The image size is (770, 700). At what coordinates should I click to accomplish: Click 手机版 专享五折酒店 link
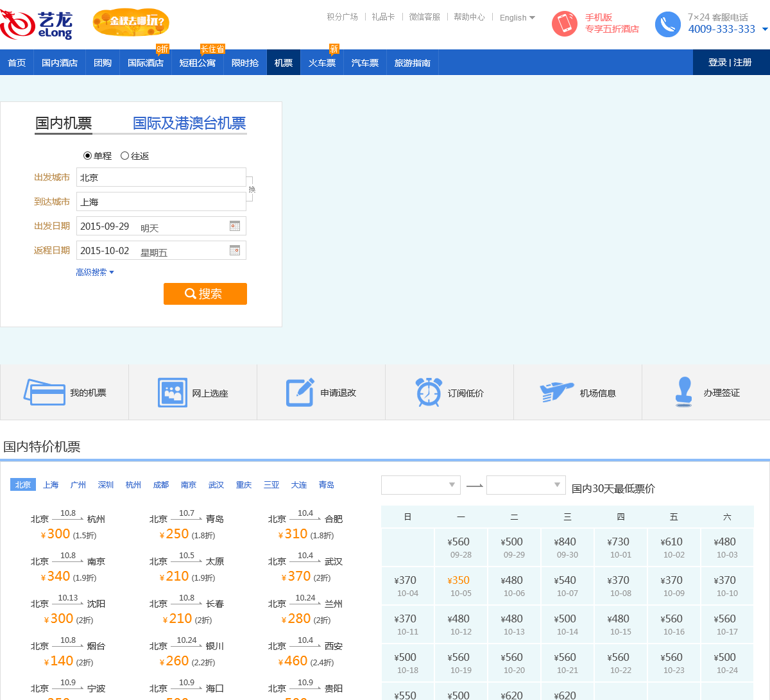click(x=612, y=23)
